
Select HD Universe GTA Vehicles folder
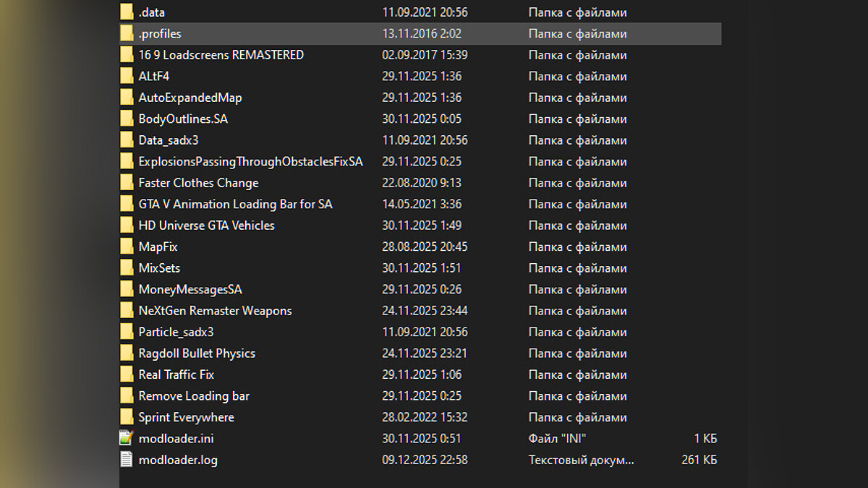coord(206,226)
